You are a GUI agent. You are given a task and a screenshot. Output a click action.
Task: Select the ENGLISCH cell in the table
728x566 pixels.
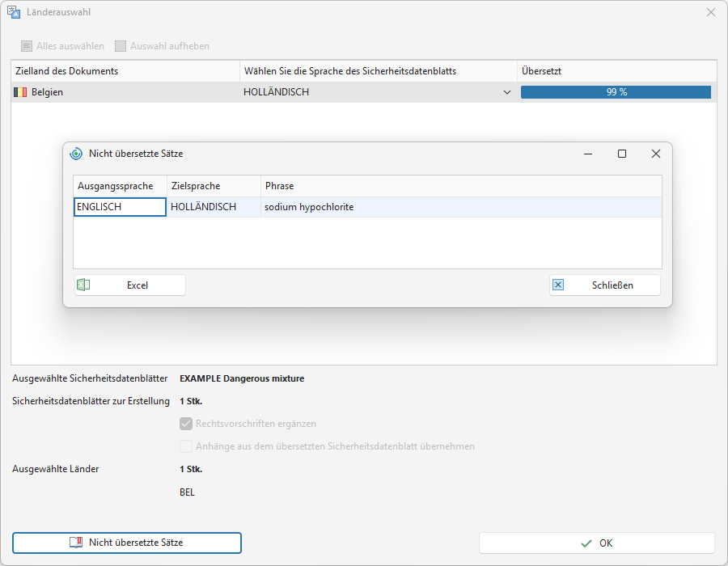(x=120, y=207)
